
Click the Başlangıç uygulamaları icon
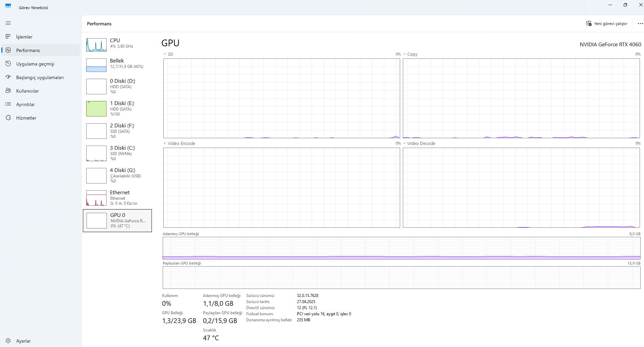click(x=8, y=77)
